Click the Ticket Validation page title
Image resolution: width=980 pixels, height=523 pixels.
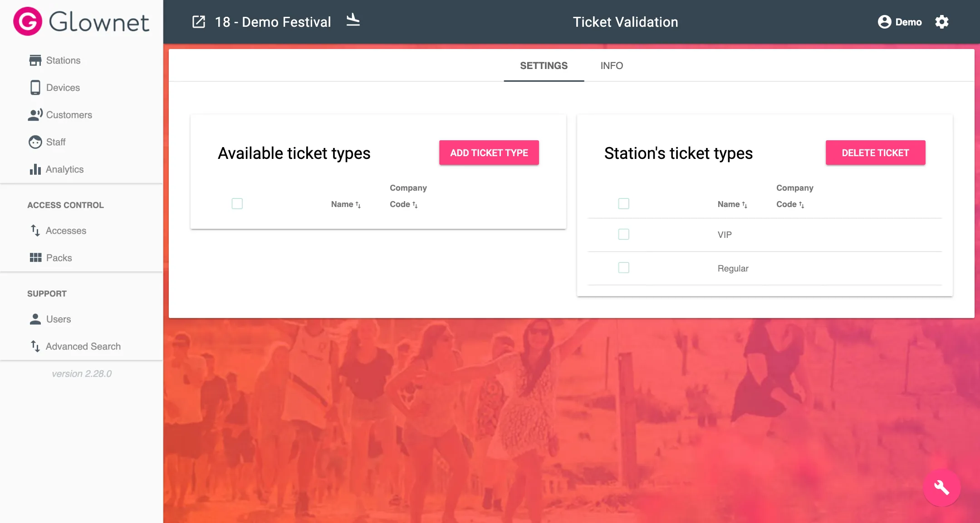[x=625, y=22]
